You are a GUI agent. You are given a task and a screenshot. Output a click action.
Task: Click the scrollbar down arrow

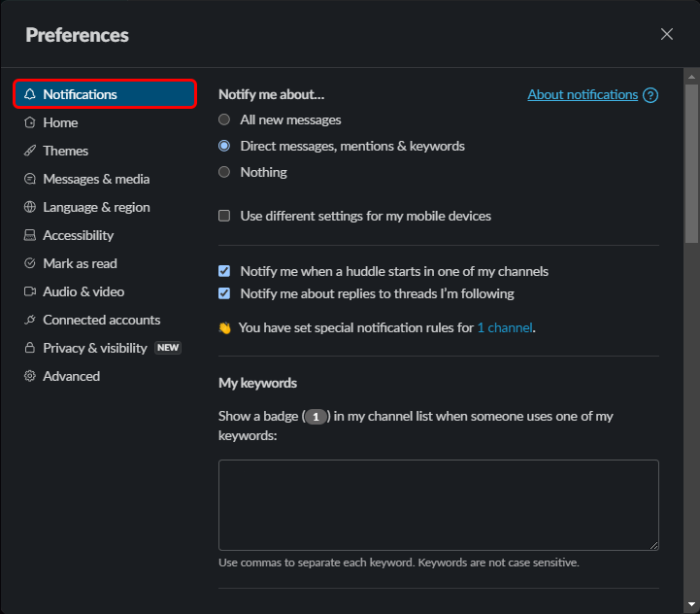pyautogui.click(x=691, y=604)
